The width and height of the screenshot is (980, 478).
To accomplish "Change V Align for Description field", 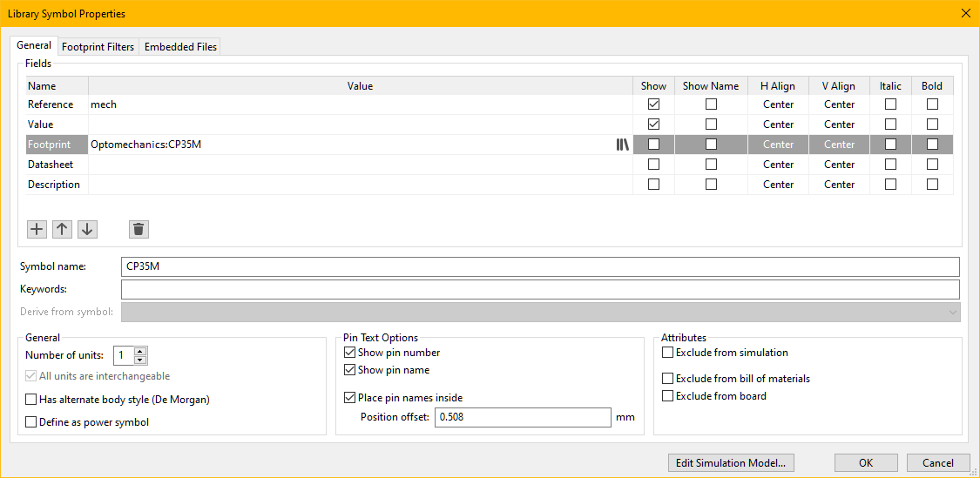I will pyautogui.click(x=839, y=185).
